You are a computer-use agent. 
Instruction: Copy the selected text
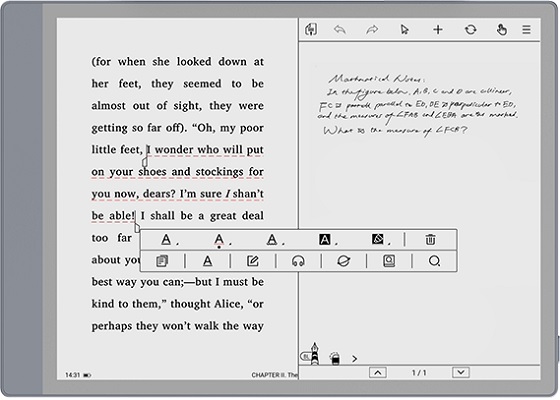[x=162, y=261]
